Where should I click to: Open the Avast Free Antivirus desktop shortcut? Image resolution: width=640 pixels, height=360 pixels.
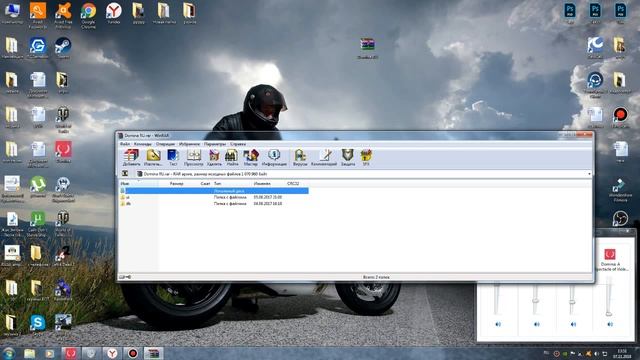tap(63, 15)
